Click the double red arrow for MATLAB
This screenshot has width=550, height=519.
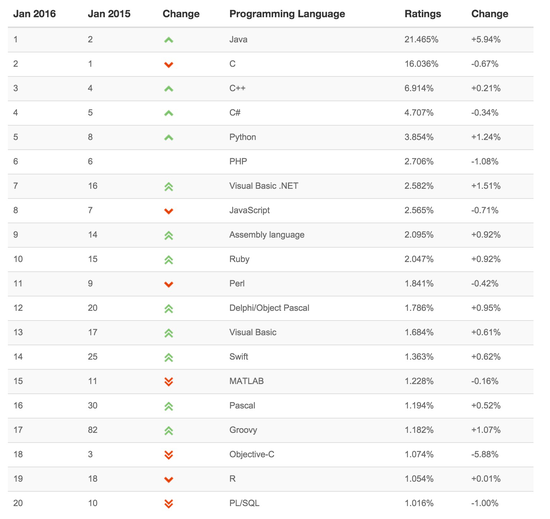tap(169, 382)
